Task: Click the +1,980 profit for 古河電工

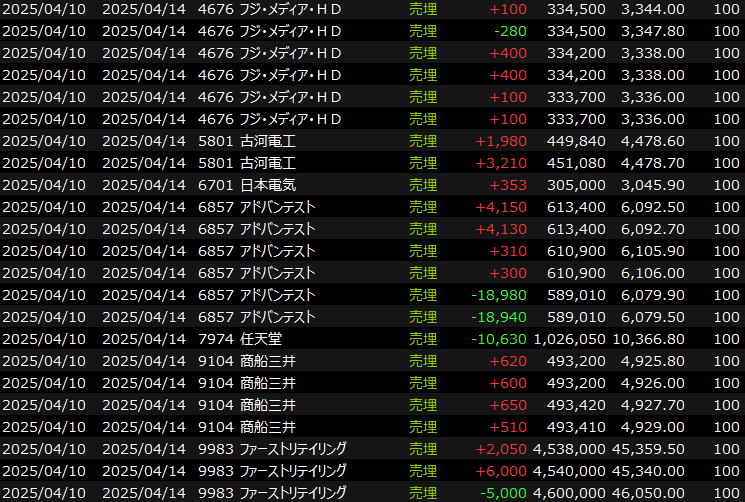Action: pyautogui.click(x=501, y=141)
